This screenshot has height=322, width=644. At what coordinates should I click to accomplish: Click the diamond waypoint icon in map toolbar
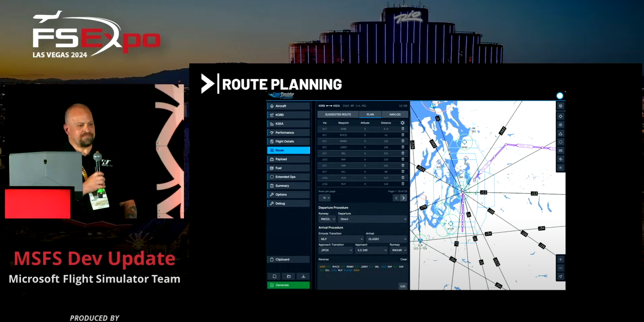(561, 116)
